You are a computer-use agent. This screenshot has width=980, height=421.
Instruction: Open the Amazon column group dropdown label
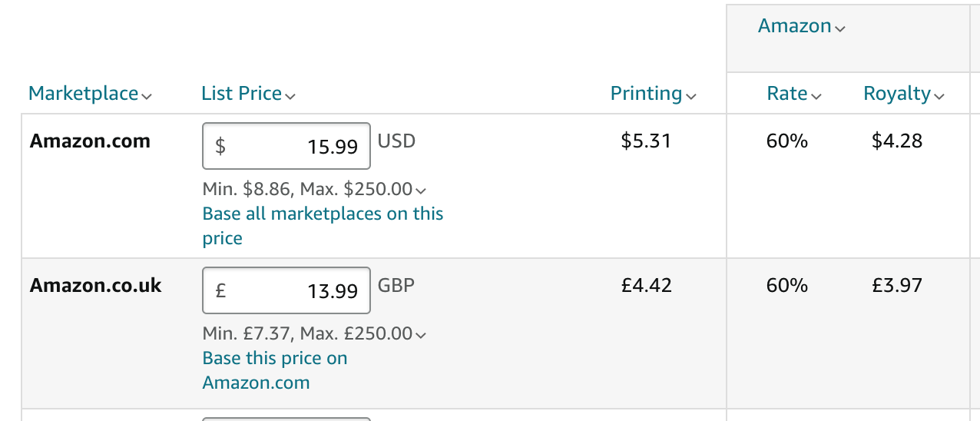795,25
